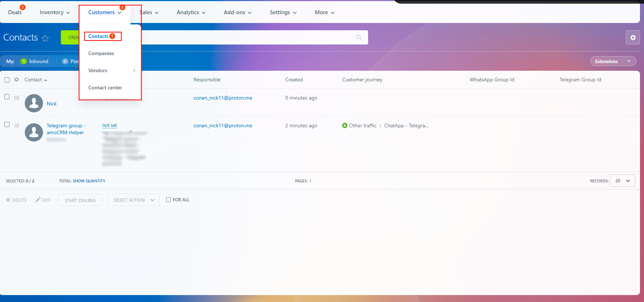Open the settings gear at top right

pos(633,38)
